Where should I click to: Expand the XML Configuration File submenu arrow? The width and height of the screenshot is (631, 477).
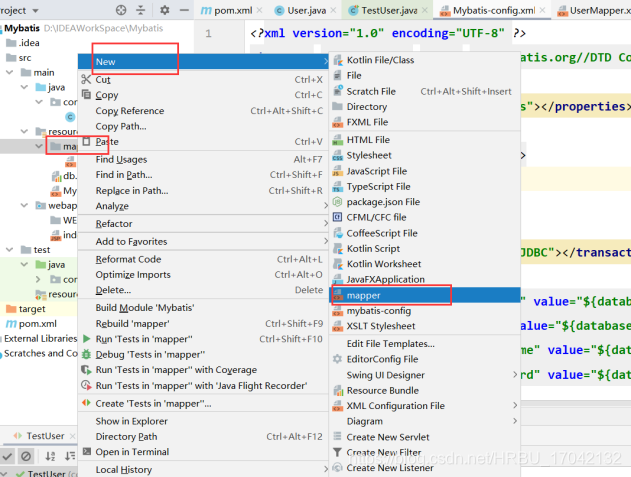click(x=515, y=405)
